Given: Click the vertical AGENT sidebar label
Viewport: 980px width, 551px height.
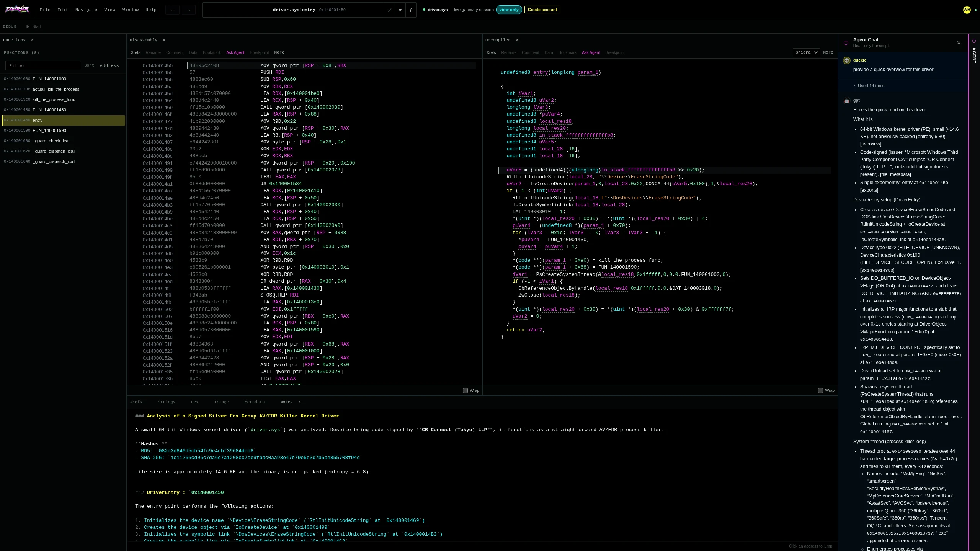Looking at the screenshot, I should (x=974, y=56).
